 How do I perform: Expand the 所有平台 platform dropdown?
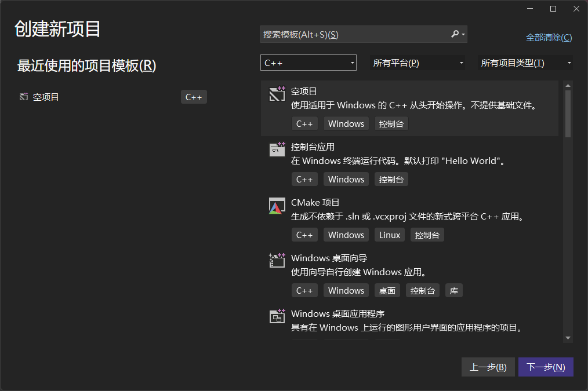click(x=418, y=63)
